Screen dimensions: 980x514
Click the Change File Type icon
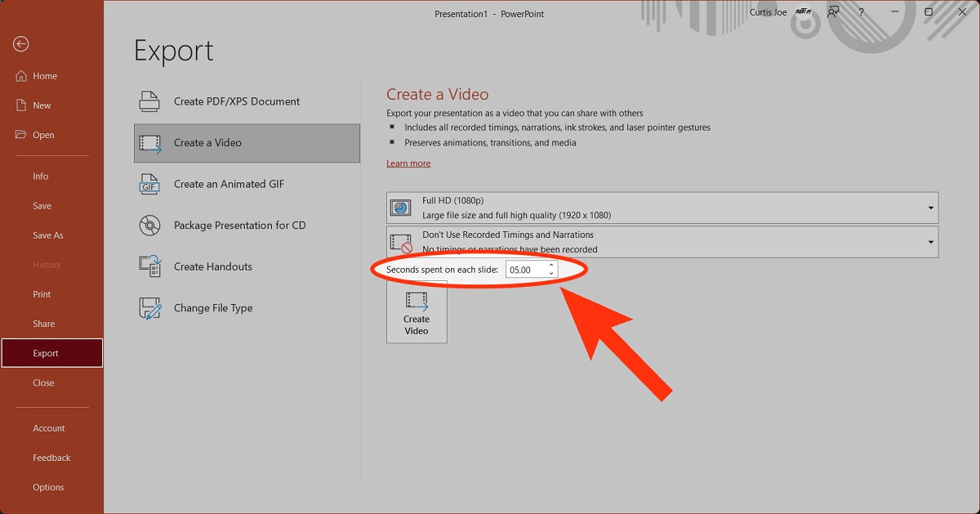(149, 308)
